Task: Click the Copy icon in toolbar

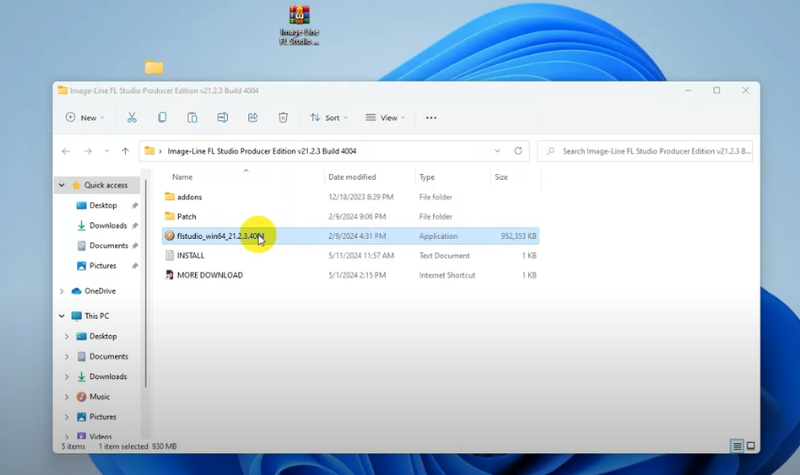Action: click(162, 118)
